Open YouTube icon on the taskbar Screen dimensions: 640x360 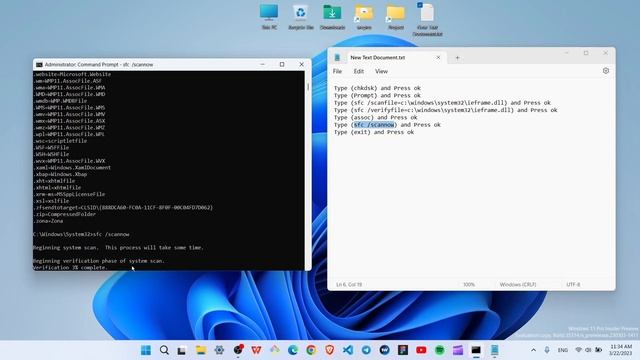point(421,350)
